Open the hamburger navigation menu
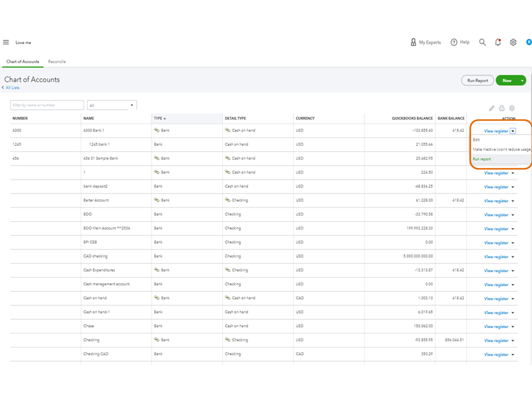 tap(6, 42)
